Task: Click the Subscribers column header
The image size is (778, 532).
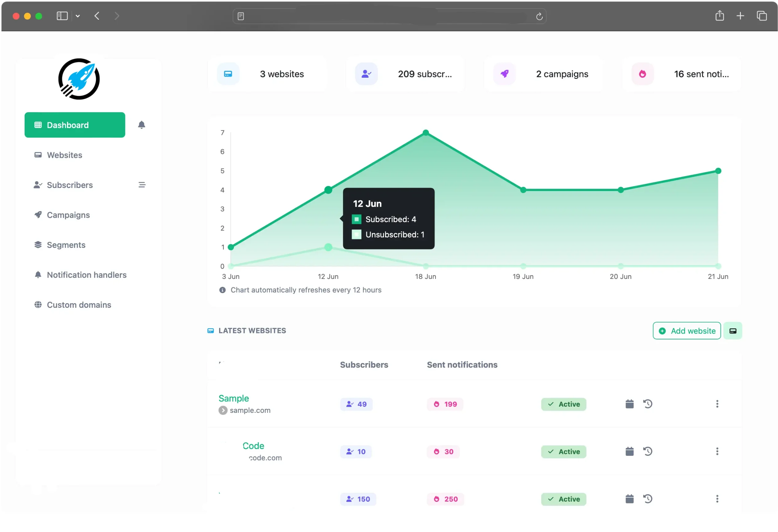Action: 364,365
